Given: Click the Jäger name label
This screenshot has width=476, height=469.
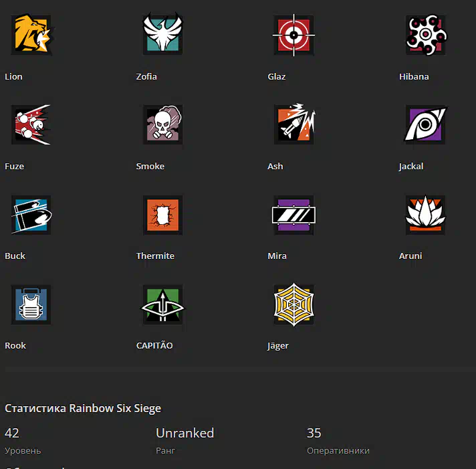Looking at the screenshot, I should [278, 346].
